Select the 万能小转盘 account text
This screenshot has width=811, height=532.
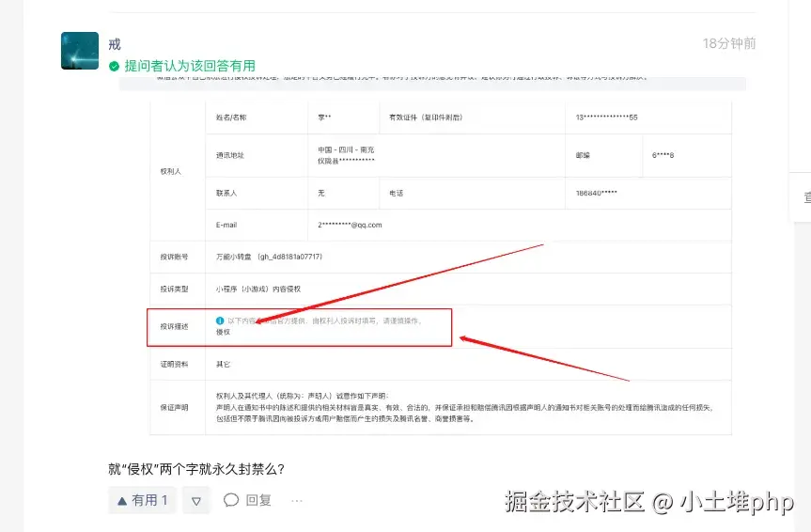coord(269,257)
